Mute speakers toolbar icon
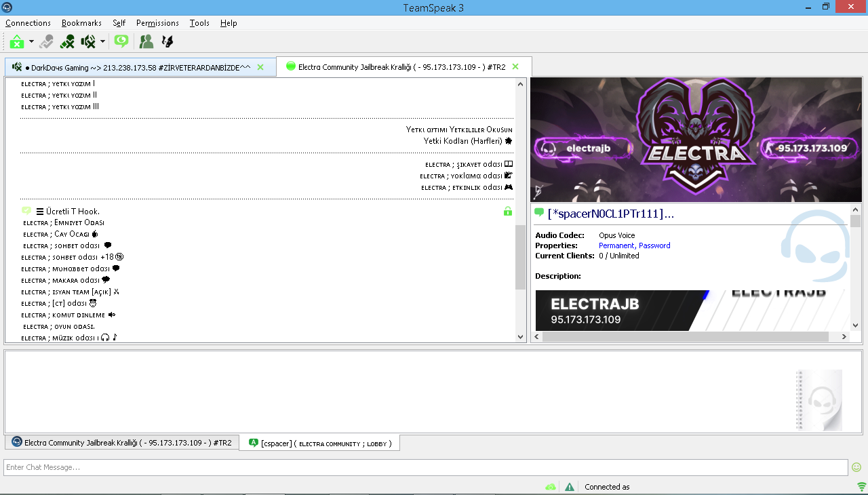The width and height of the screenshot is (868, 495). [88, 41]
